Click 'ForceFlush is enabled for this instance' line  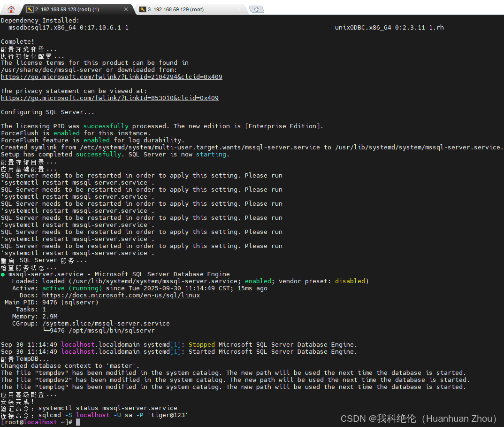[76, 133]
